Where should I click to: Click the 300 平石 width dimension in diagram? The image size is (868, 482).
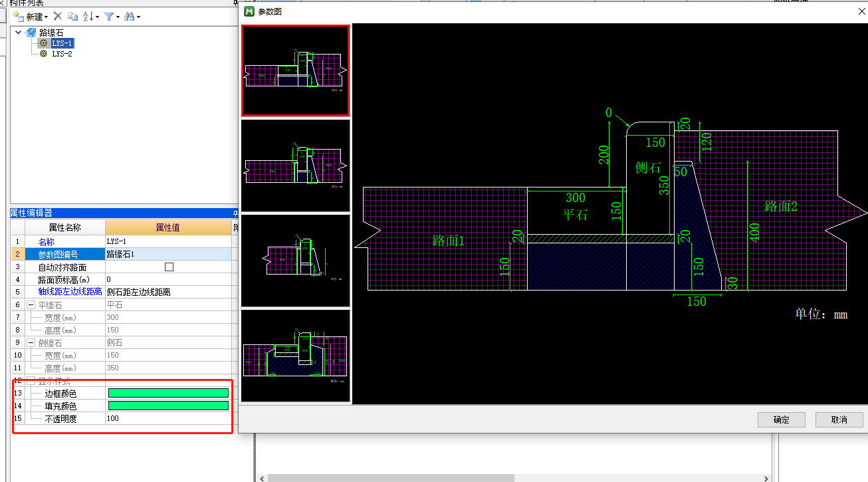click(576, 197)
